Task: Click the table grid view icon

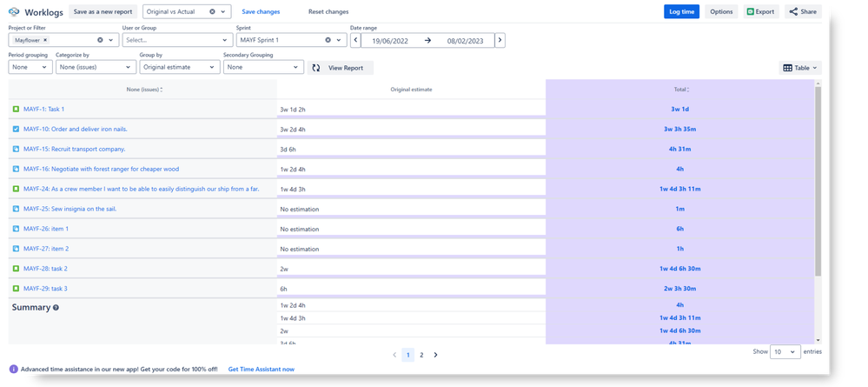Action: [788, 68]
